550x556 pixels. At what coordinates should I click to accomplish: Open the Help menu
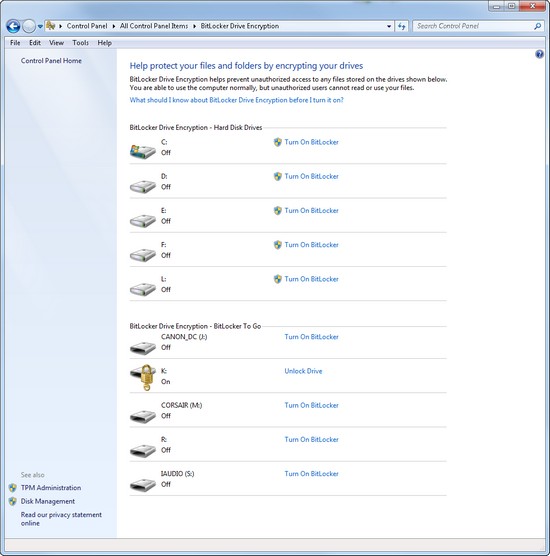click(105, 43)
